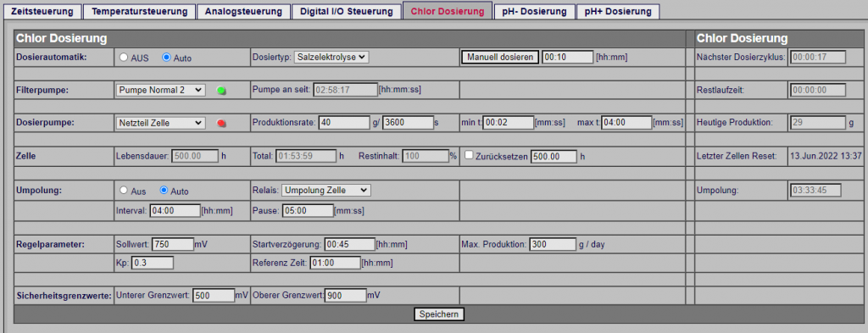The width and height of the screenshot is (868, 333).
Task: Switch to the Digital I/O Steuerung tab
Action: [347, 11]
